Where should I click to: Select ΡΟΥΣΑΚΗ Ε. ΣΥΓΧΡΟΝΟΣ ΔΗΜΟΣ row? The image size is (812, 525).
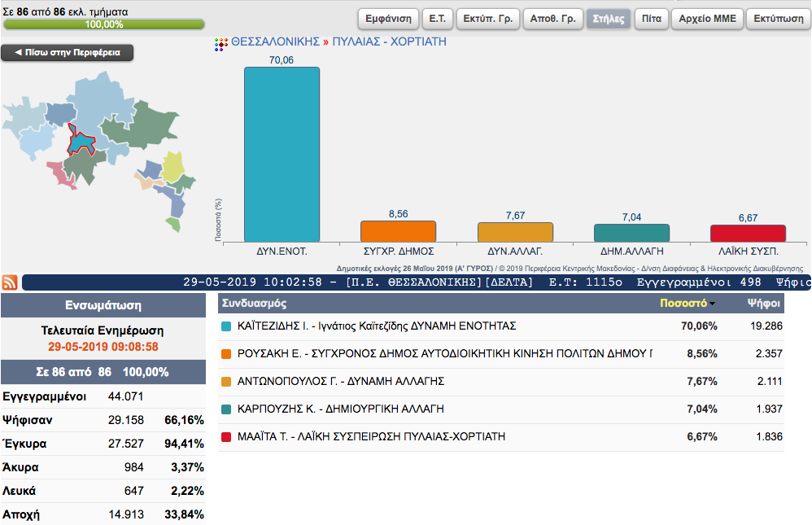pyautogui.click(x=501, y=354)
